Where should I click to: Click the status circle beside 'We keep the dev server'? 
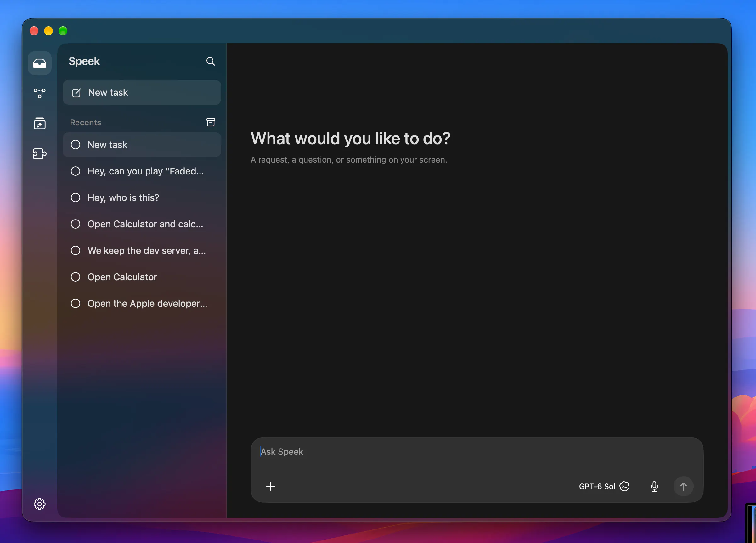point(76,250)
